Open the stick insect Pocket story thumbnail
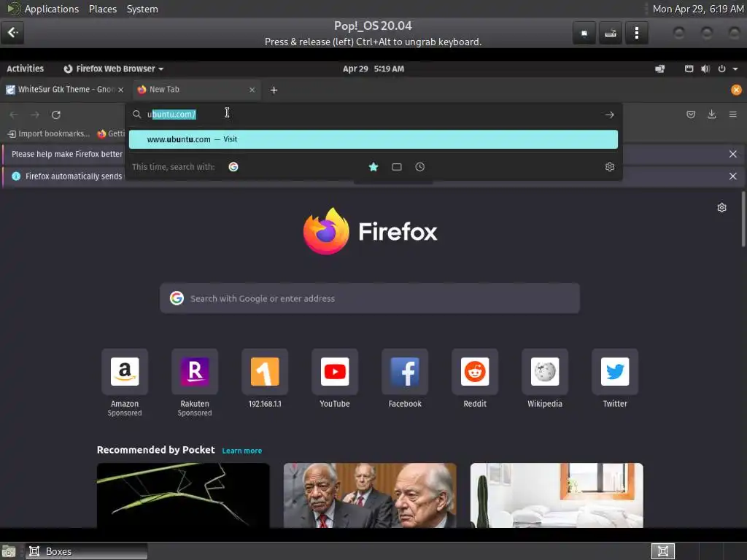The image size is (747, 560). pyautogui.click(x=183, y=495)
